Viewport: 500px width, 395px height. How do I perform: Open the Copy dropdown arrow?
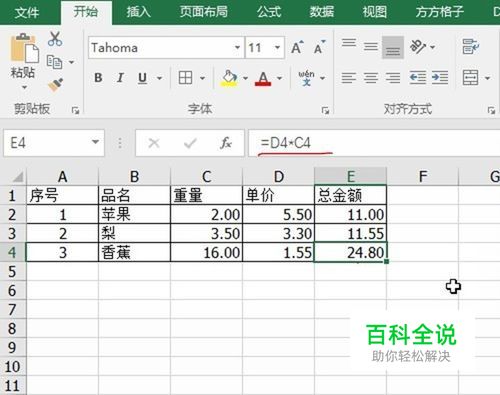(x=71, y=62)
